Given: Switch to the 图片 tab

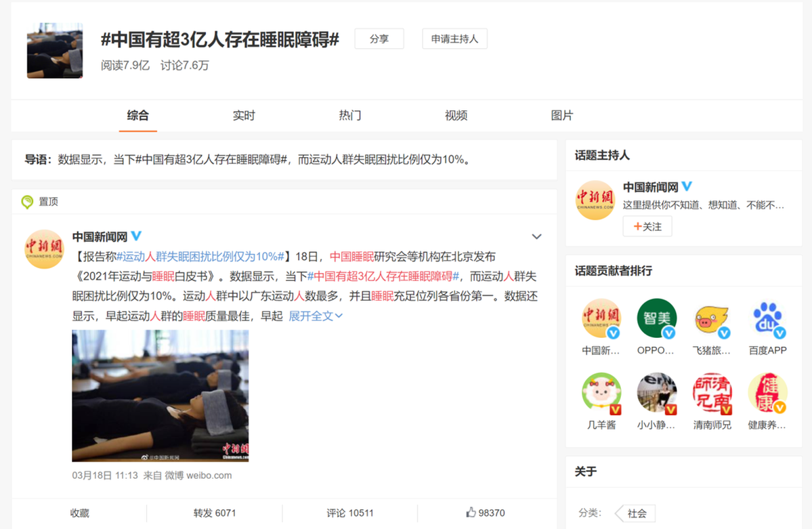Looking at the screenshot, I should pyautogui.click(x=562, y=115).
